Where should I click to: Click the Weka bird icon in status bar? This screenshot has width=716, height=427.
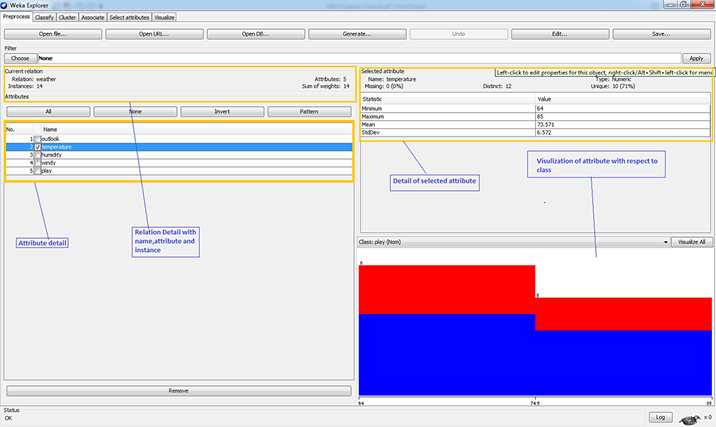(x=690, y=419)
